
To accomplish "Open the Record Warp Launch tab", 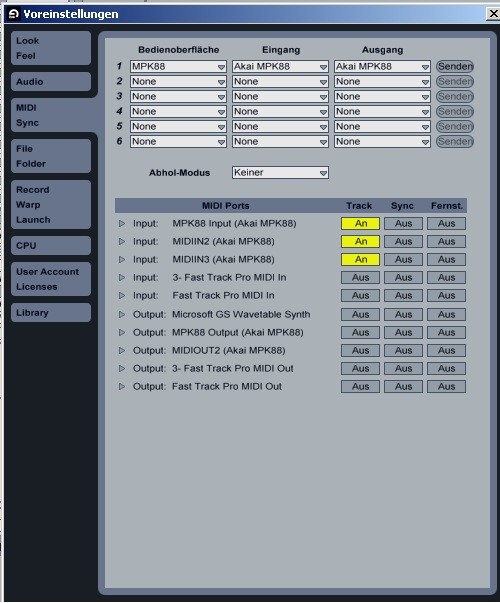I will tap(51, 205).
